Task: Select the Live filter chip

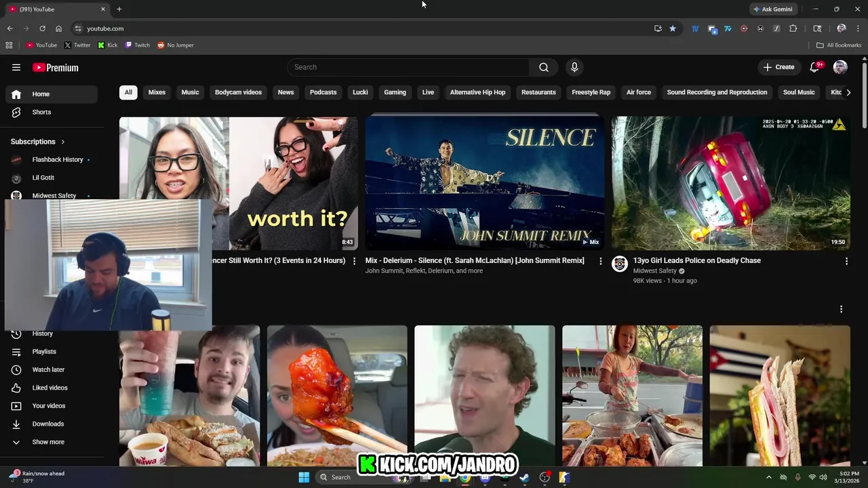Action: [x=428, y=92]
